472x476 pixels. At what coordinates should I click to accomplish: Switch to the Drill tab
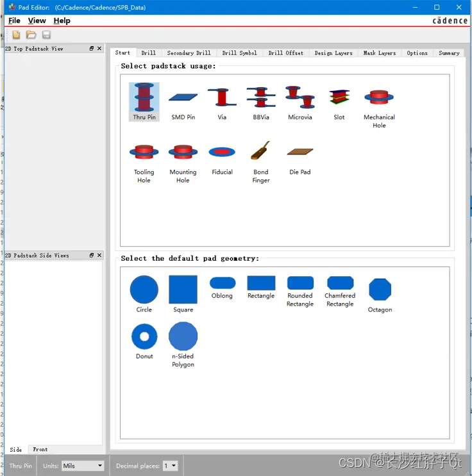tap(149, 53)
